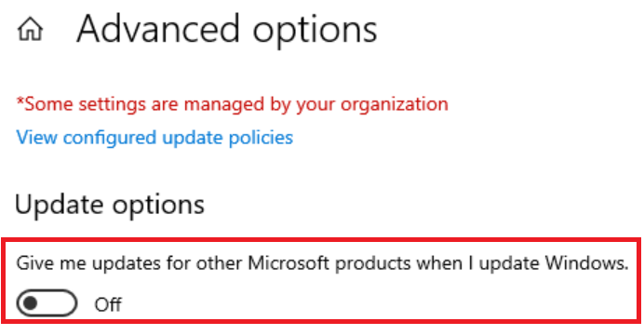The height and width of the screenshot is (335, 644).
Task: Click the word options in page title
Action: (x=315, y=31)
